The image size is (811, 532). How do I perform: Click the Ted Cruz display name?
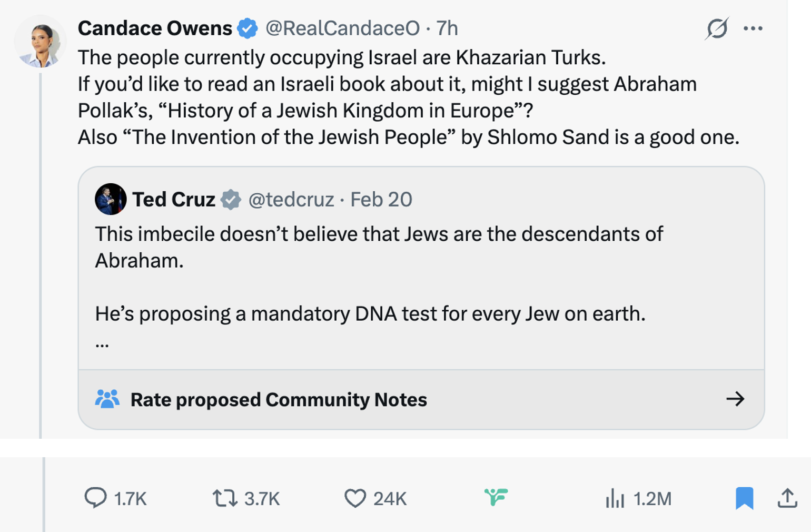point(174,200)
